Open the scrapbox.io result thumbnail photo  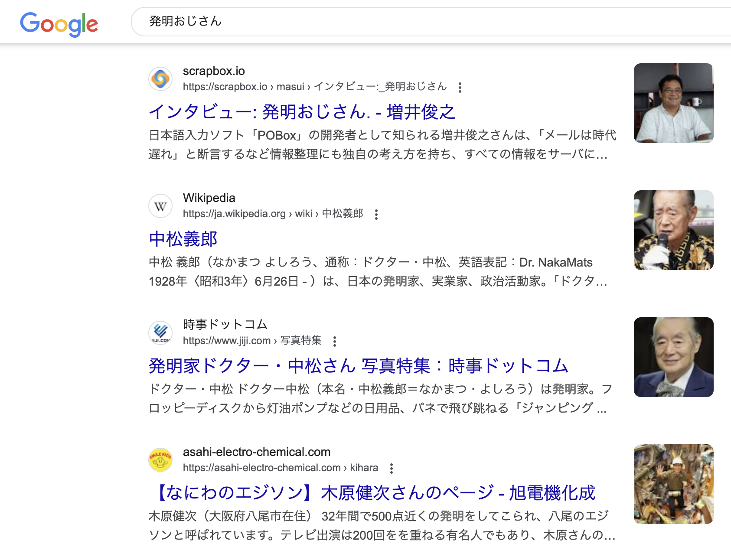click(x=674, y=103)
